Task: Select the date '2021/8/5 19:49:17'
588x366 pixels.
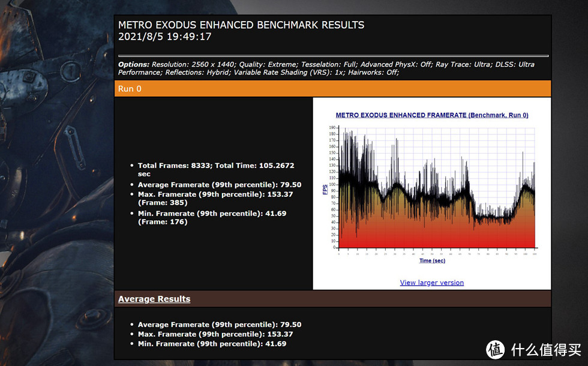Action: point(164,37)
